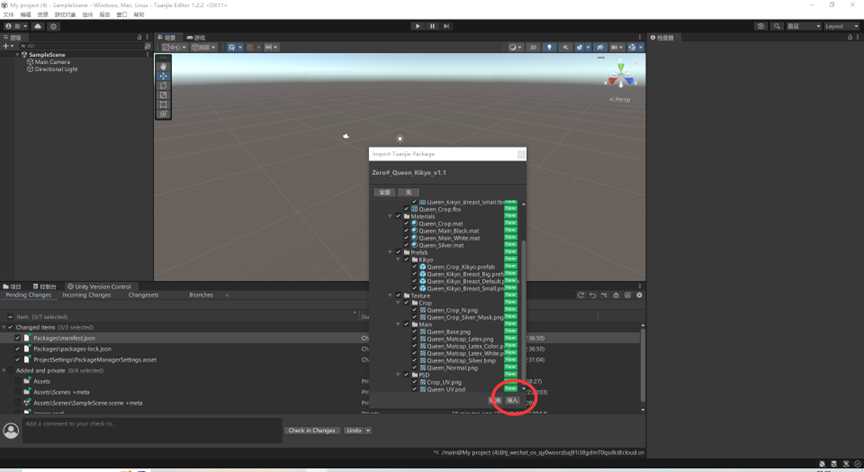The width and height of the screenshot is (864, 472).
Task: Click the Check in Changes button
Action: pyautogui.click(x=312, y=430)
